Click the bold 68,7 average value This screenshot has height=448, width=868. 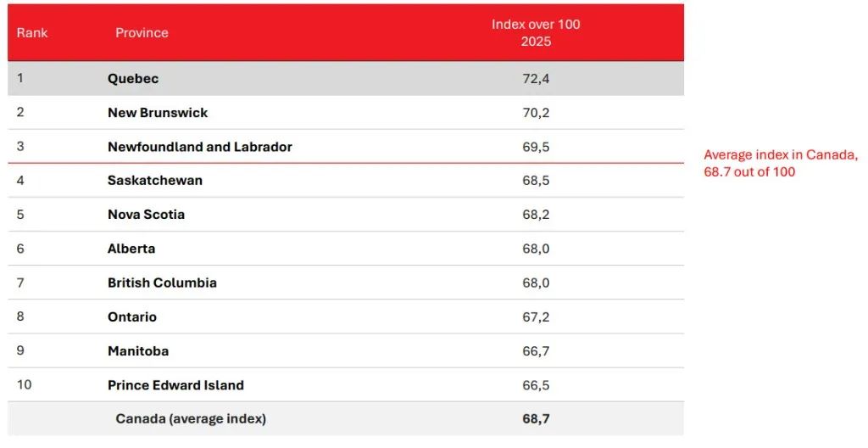point(536,418)
